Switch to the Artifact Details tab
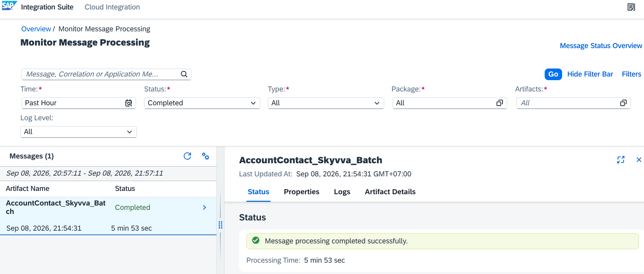Viewport: 644px width, 274px height. (390, 192)
